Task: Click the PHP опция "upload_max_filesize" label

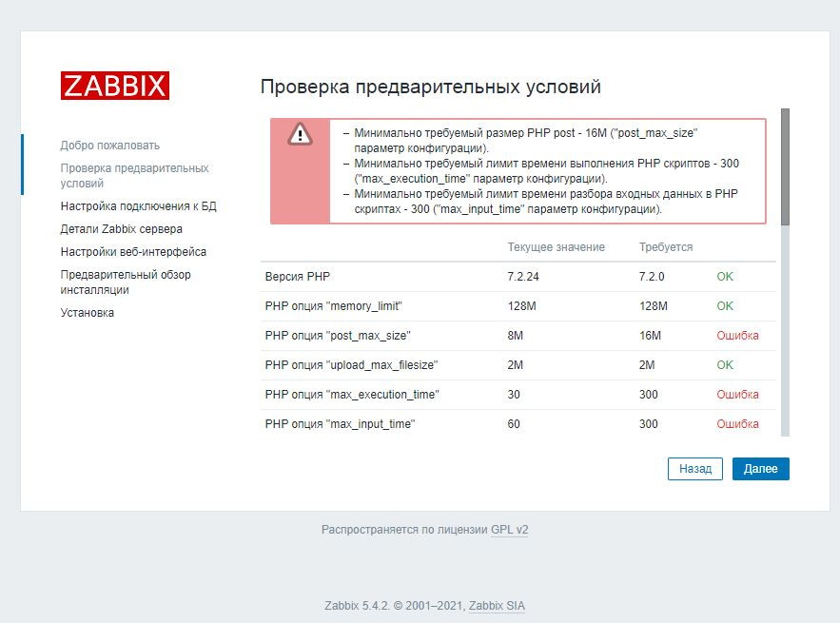Action: point(351,365)
